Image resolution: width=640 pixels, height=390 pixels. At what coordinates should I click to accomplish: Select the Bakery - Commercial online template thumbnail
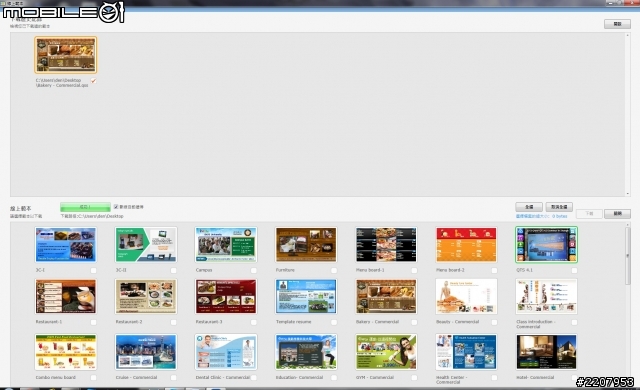386,297
